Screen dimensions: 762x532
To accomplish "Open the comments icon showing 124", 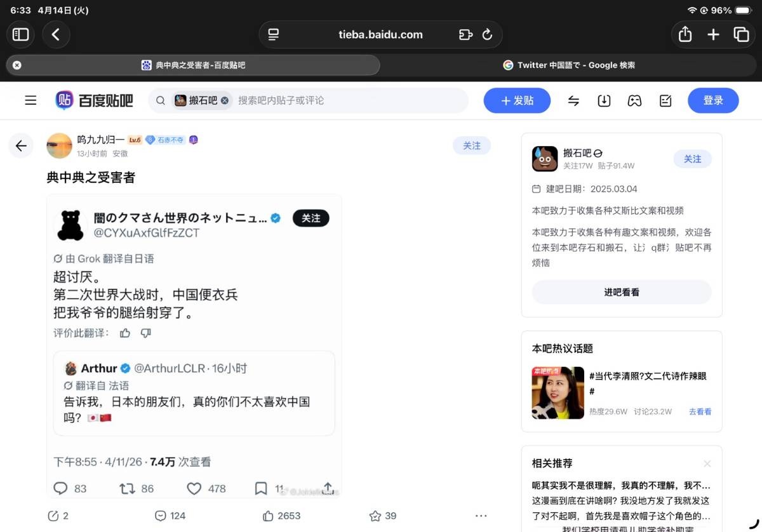I will [161, 515].
